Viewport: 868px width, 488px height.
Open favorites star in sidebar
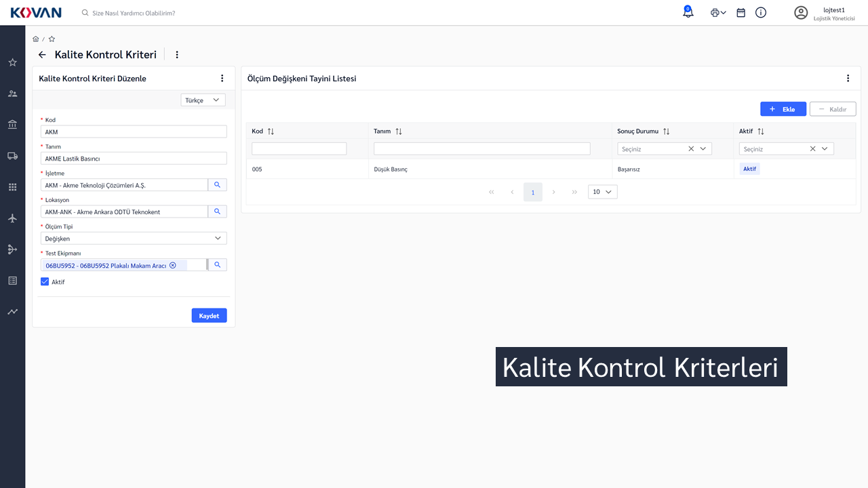point(12,62)
